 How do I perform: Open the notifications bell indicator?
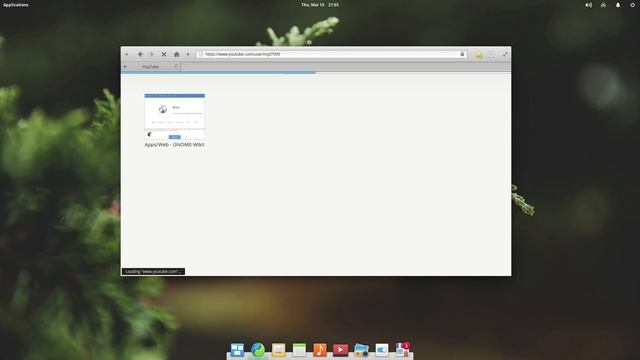point(618,5)
